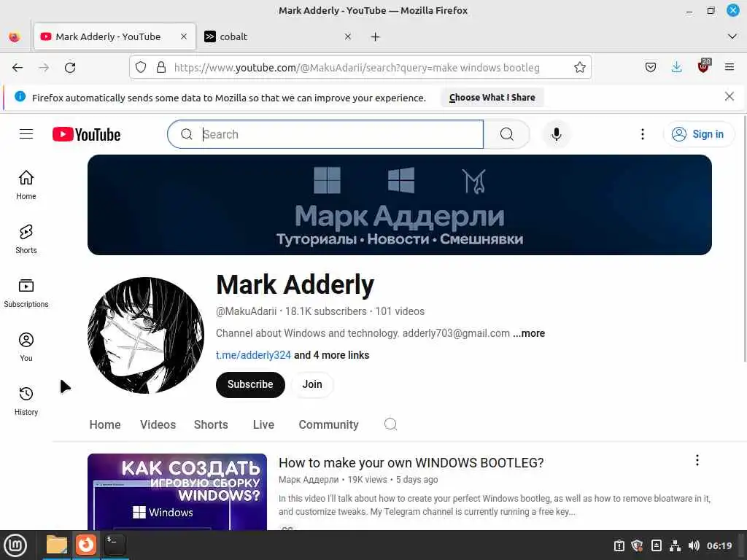
Task: Open YouTube settings three-dot menu near Sign in
Action: click(x=642, y=134)
